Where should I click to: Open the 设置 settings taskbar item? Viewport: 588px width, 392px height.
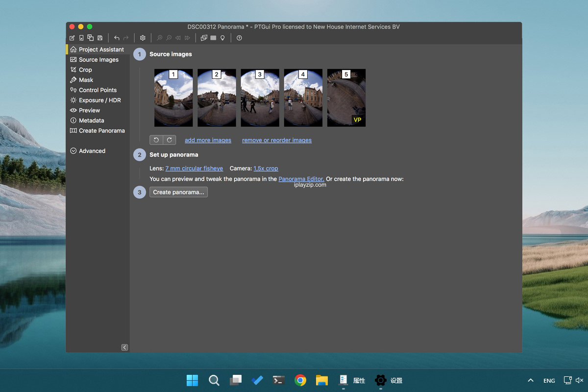tap(389, 380)
